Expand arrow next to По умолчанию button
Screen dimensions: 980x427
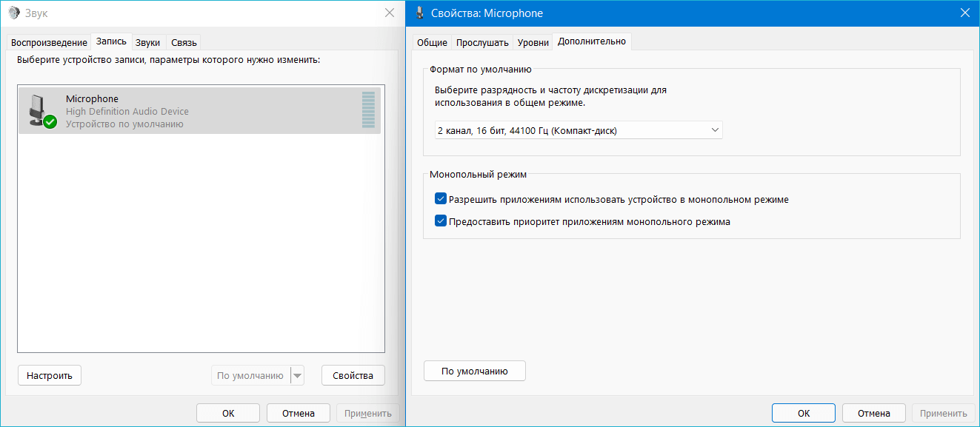[297, 376]
